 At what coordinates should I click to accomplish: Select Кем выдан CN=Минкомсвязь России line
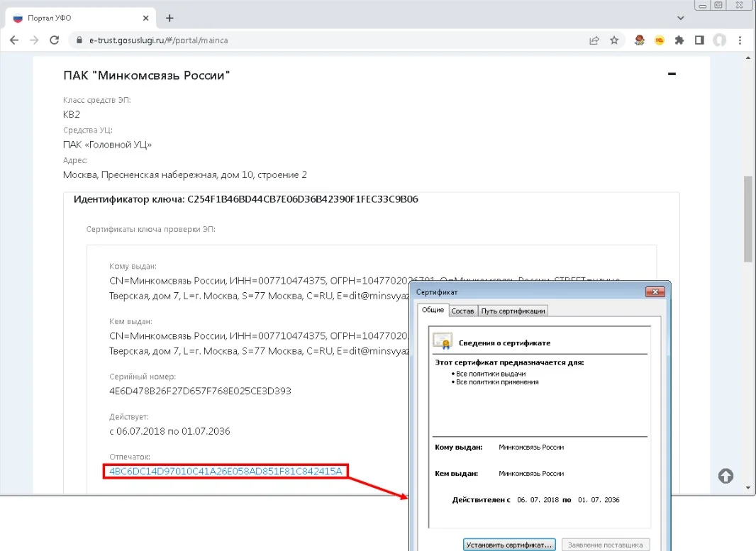[x=258, y=343]
